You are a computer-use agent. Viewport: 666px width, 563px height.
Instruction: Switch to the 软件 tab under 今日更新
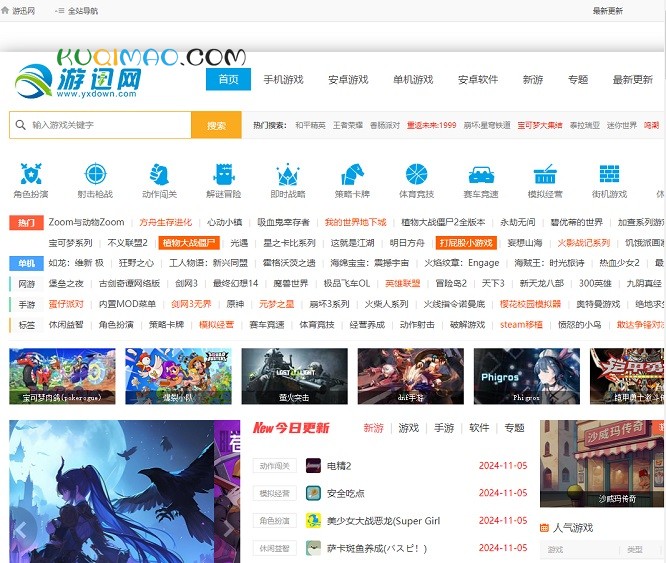pos(479,428)
